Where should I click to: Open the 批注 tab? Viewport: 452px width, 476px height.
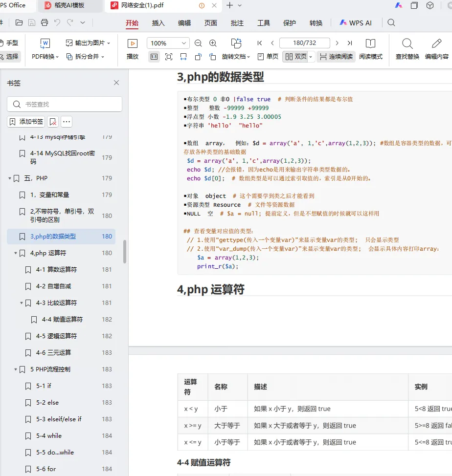tap(237, 23)
